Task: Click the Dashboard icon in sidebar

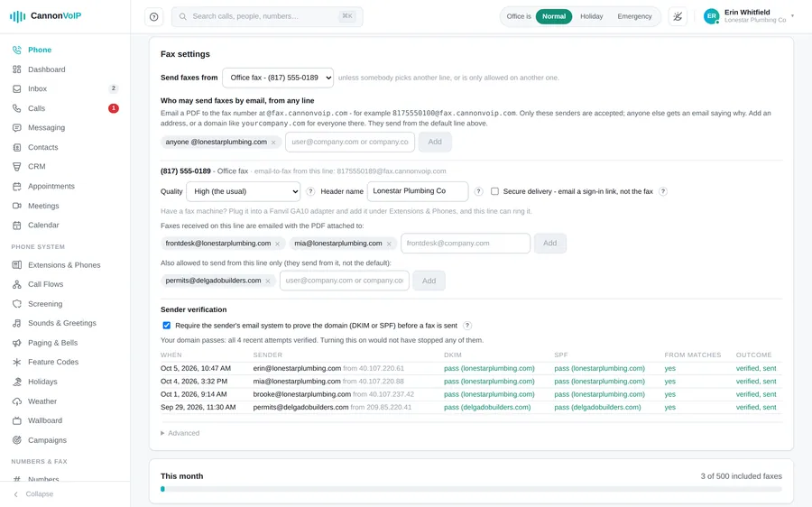Action: click(17, 69)
